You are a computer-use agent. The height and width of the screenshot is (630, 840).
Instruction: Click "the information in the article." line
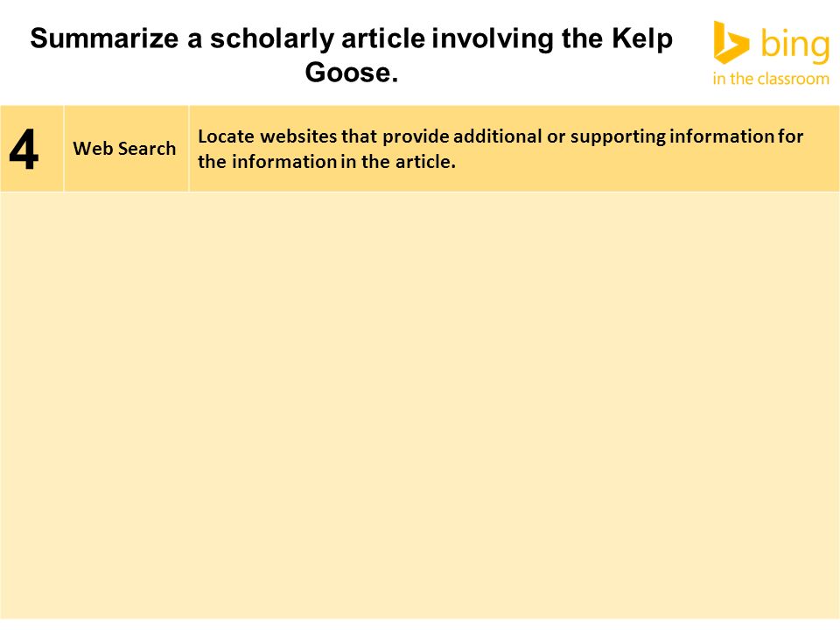click(x=326, y=162)
